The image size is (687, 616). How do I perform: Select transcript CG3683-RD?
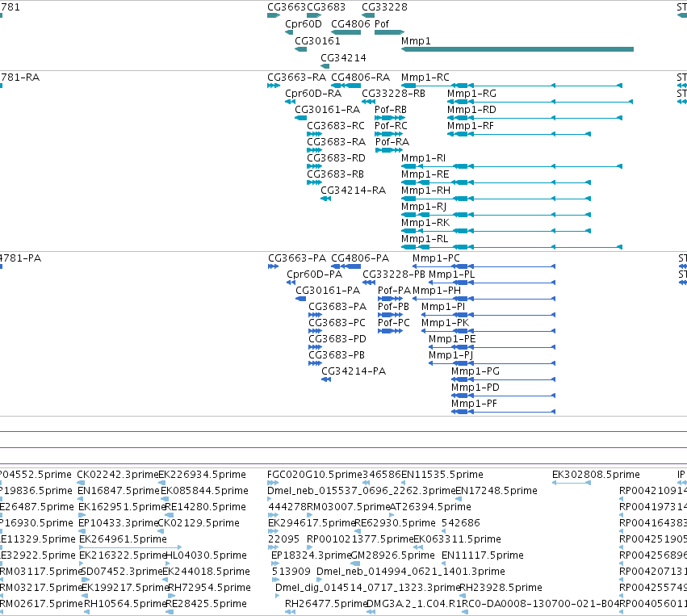pyautogui.click(x=336, y=158)
